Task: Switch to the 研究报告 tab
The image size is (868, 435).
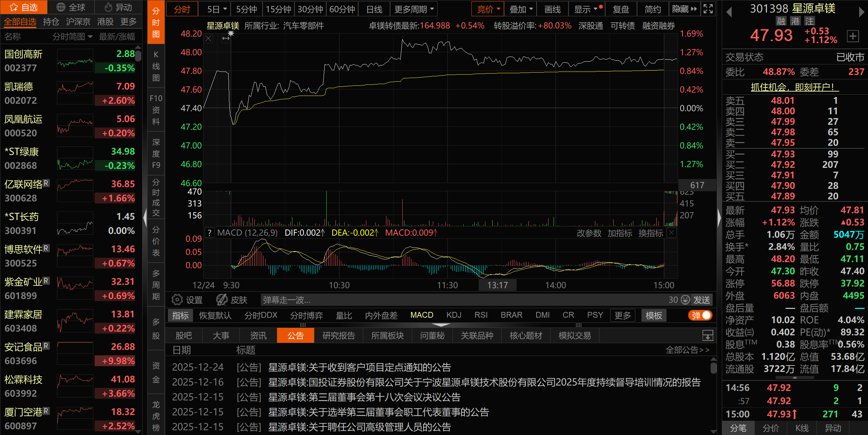Action: click(x=339, y=336)
